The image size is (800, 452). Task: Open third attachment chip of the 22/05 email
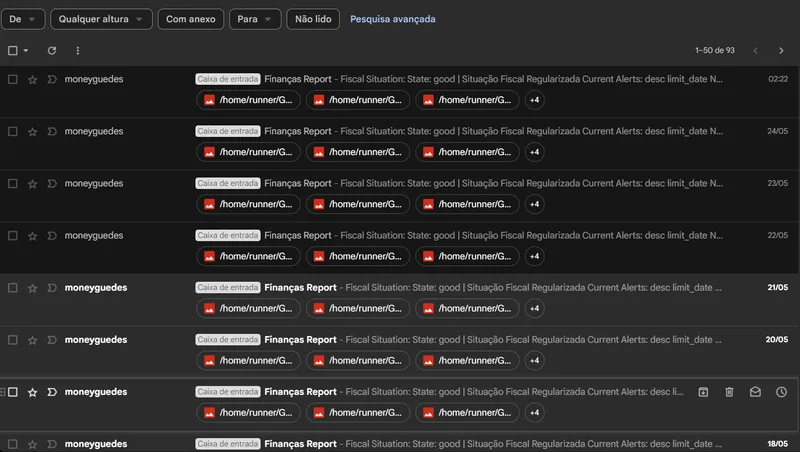[x=467, y=256]
